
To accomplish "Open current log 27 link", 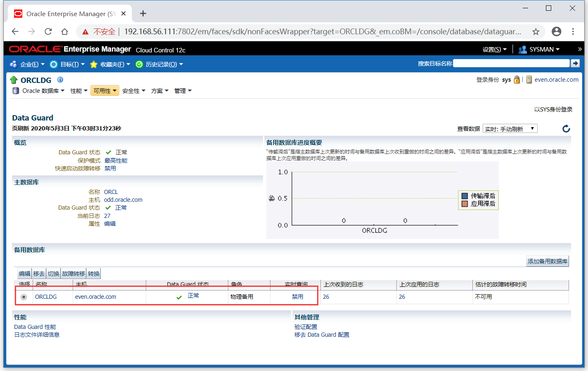I will (x=107, y=216).
